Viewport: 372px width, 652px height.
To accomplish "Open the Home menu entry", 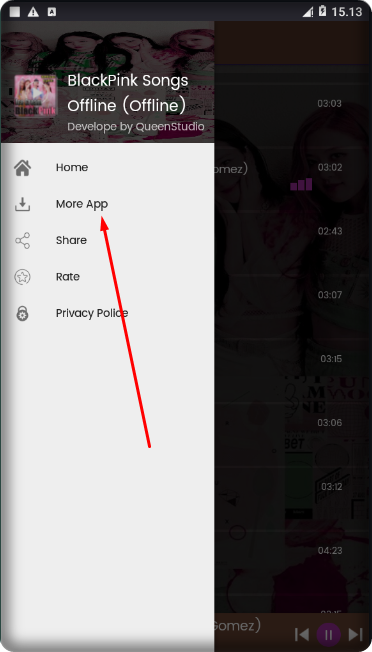I will (x=108, y=168).
